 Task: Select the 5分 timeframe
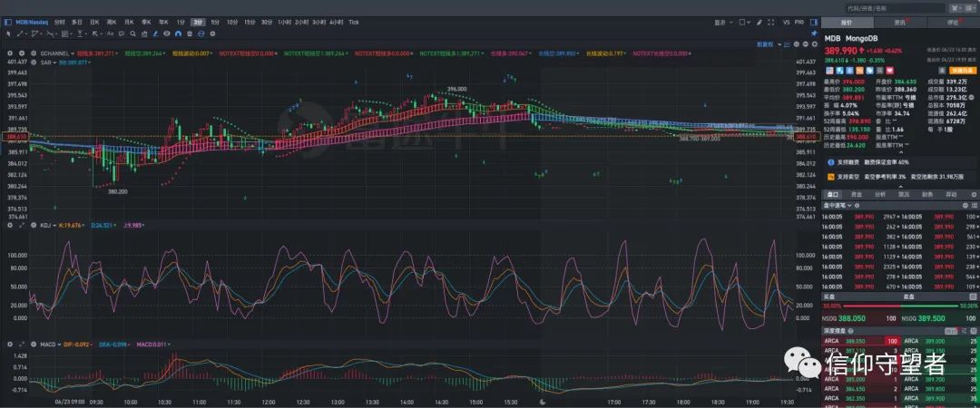215,23
